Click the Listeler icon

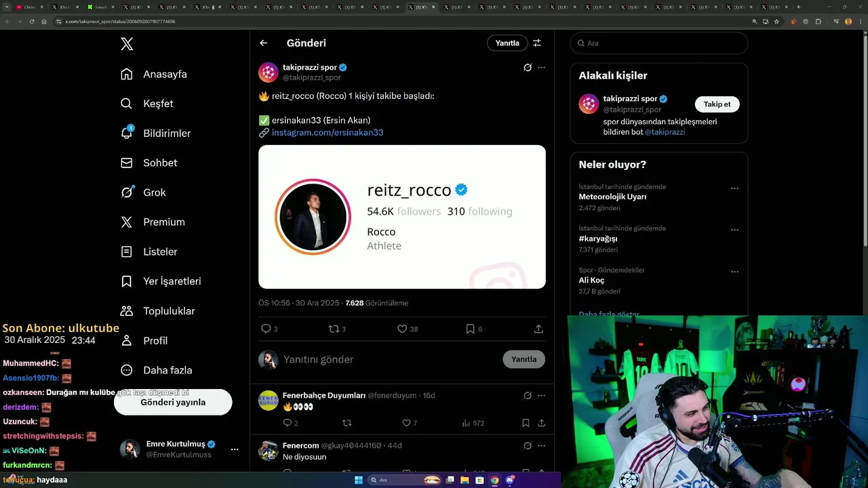coord(127,251)
